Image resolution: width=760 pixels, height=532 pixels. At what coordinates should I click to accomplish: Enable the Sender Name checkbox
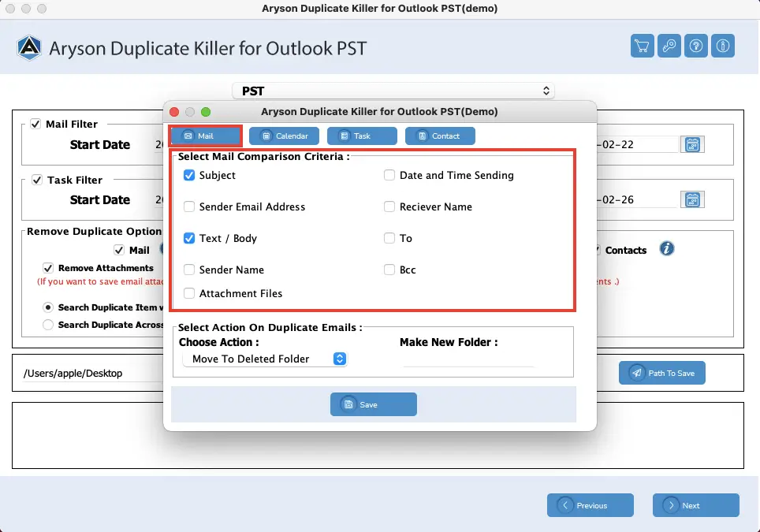(189, 270)
